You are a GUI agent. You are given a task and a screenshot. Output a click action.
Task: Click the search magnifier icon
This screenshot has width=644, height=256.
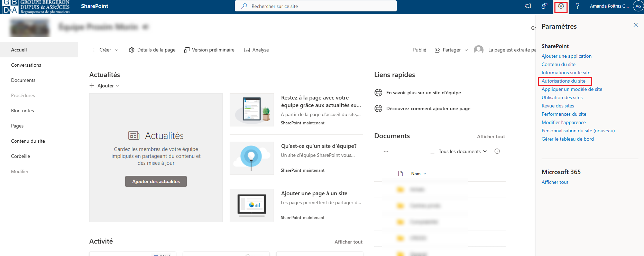244,6
